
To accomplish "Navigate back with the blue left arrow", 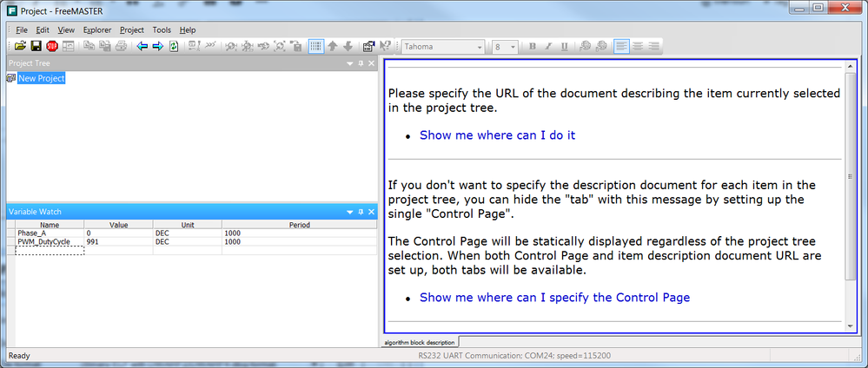I will click(x=142, y=47).
